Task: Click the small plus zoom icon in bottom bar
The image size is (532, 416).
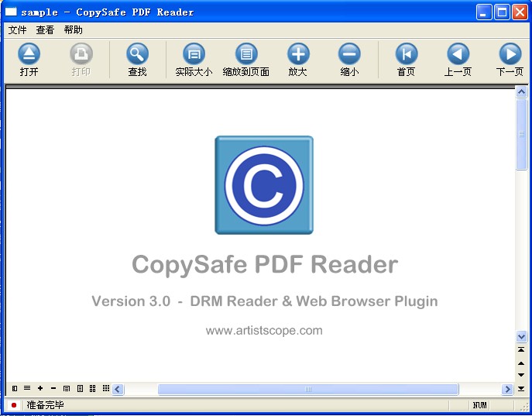Action: click(x=40, y=388)
